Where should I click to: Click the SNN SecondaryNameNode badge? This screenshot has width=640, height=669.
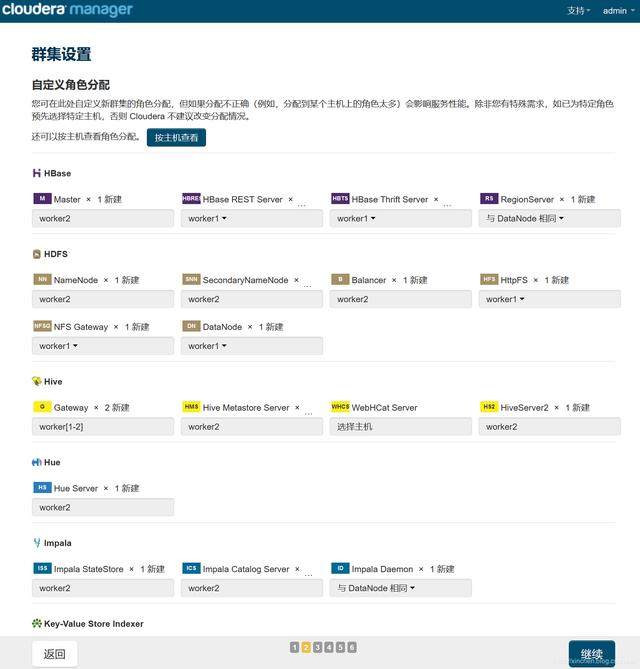point(191,279)
